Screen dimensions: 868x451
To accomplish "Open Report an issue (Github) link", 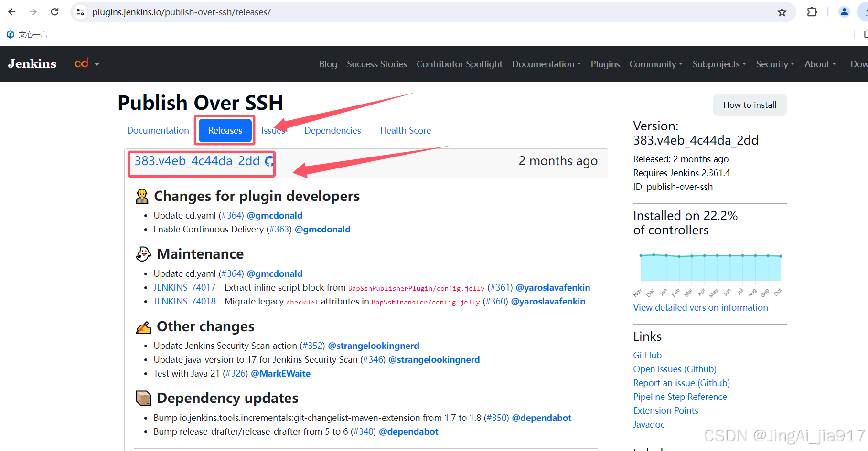I will tap(681, 383).
